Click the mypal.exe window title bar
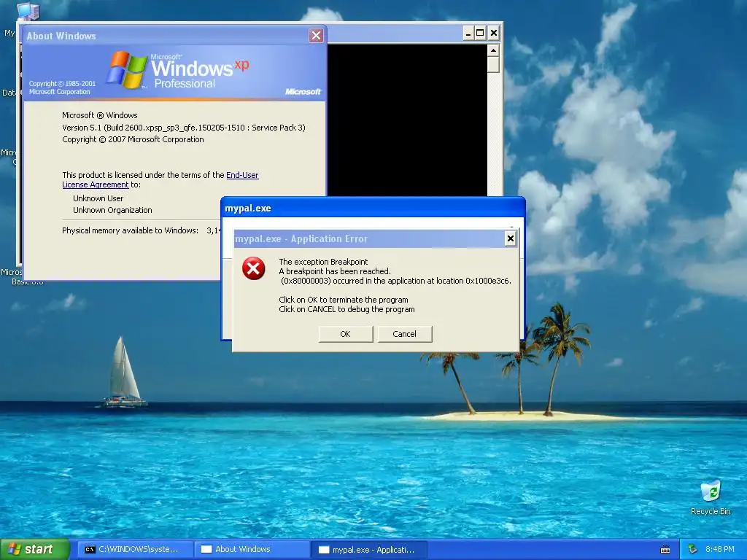Image resolution: width=747 pixels, height=560 pixels. (x=373, y=208)
